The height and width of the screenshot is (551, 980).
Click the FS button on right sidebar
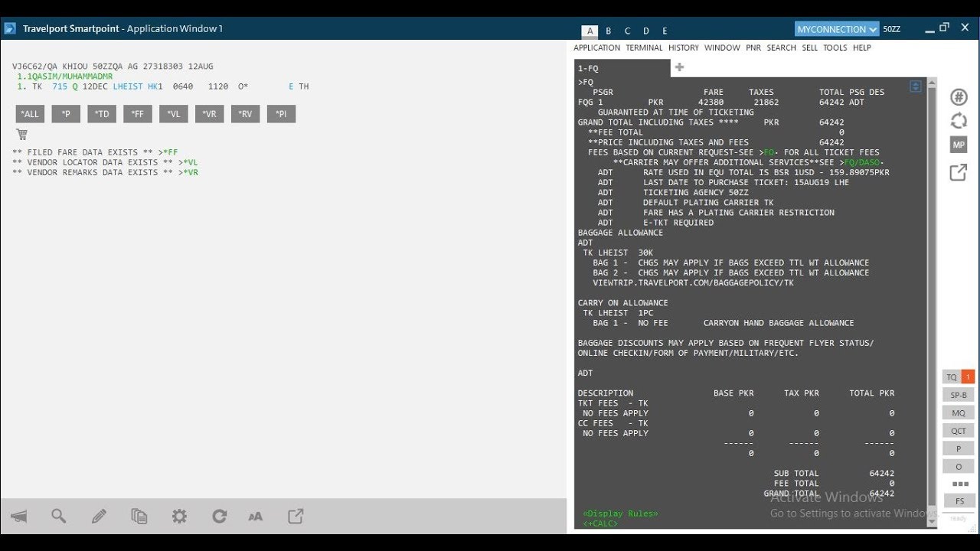point(959,501)
